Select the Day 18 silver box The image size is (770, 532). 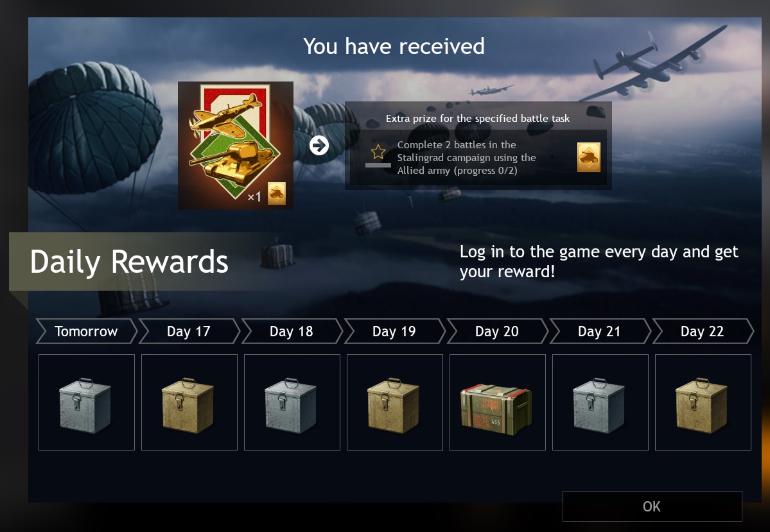pyautogui.click(x=292, y=402)
